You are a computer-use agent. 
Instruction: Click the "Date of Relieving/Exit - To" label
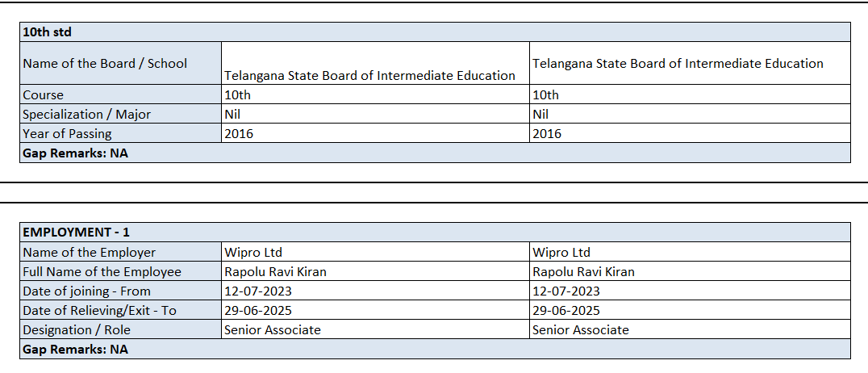tap(99, 310)
